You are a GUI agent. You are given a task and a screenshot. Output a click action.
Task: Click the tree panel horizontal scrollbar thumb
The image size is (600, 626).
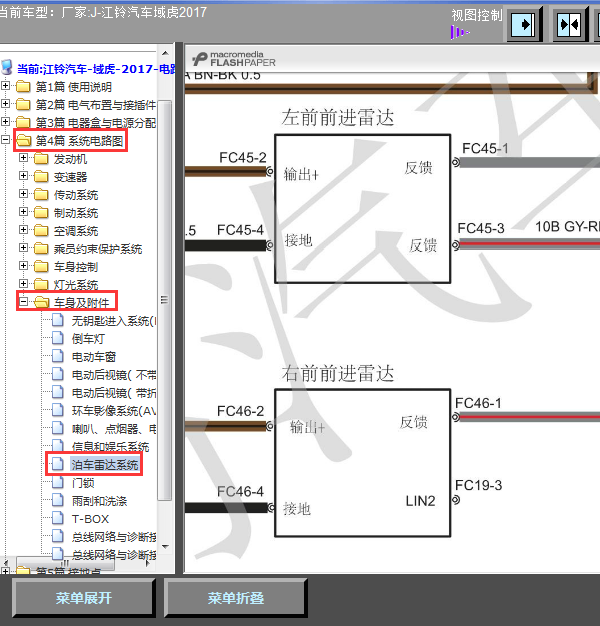(66, 563)
